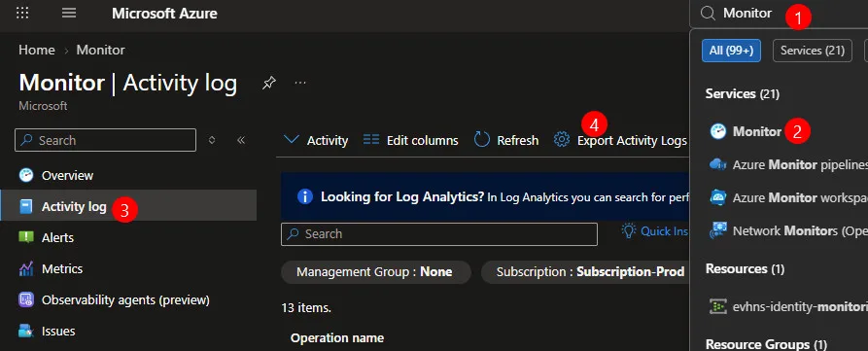This screenshot has height=351, width=868.
Task: Go to Monitor breadcrumb
Action: pos(100,50)
